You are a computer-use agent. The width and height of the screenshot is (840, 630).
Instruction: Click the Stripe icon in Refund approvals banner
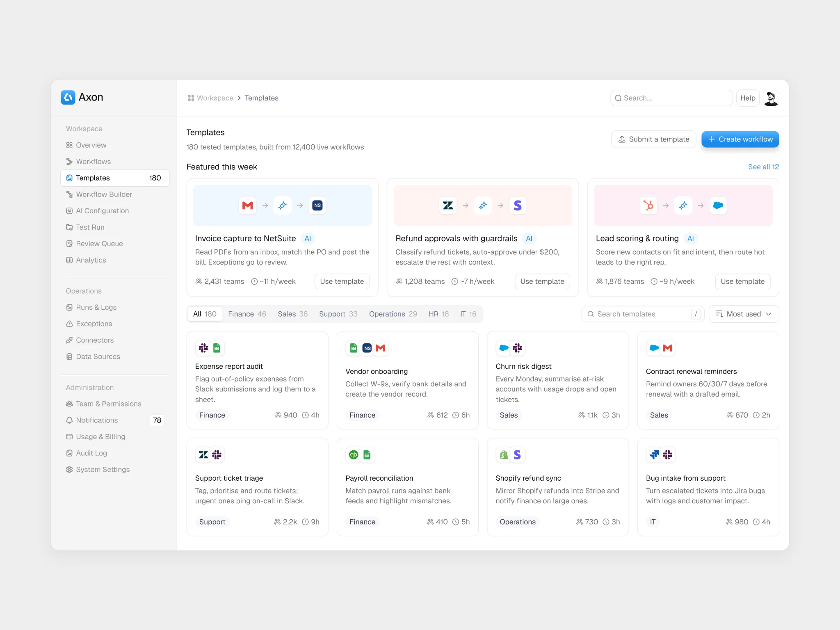[518, 205]
